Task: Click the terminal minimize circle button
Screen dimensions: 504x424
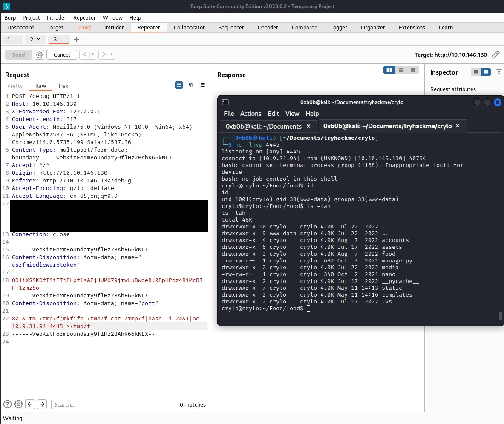Action: 477,102
